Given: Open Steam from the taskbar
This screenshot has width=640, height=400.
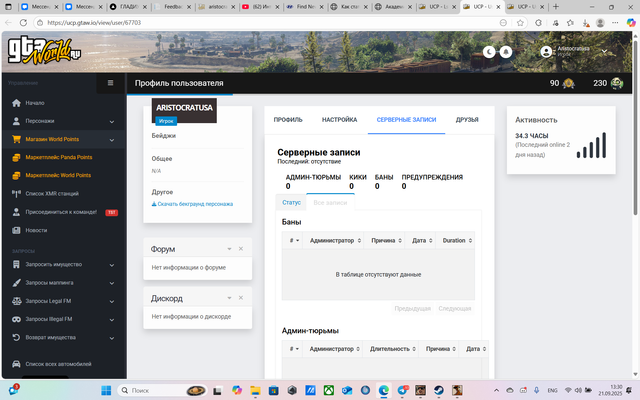Looking at the screenshot, I should [439, 391].
